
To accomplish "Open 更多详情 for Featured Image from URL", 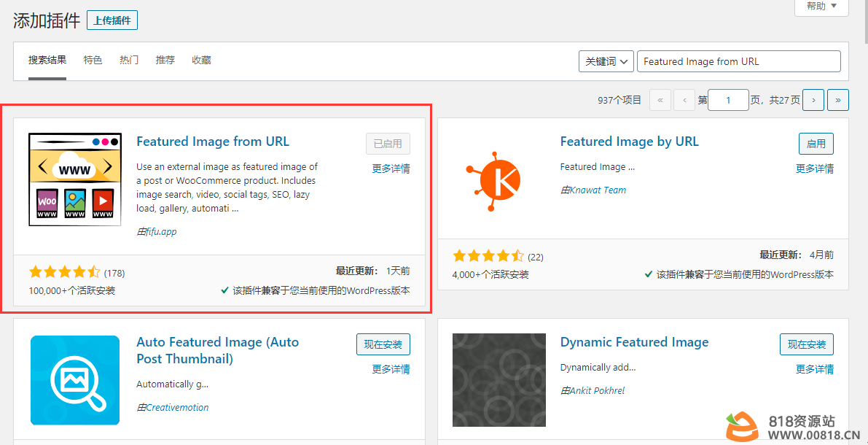I will pos(391,169).
